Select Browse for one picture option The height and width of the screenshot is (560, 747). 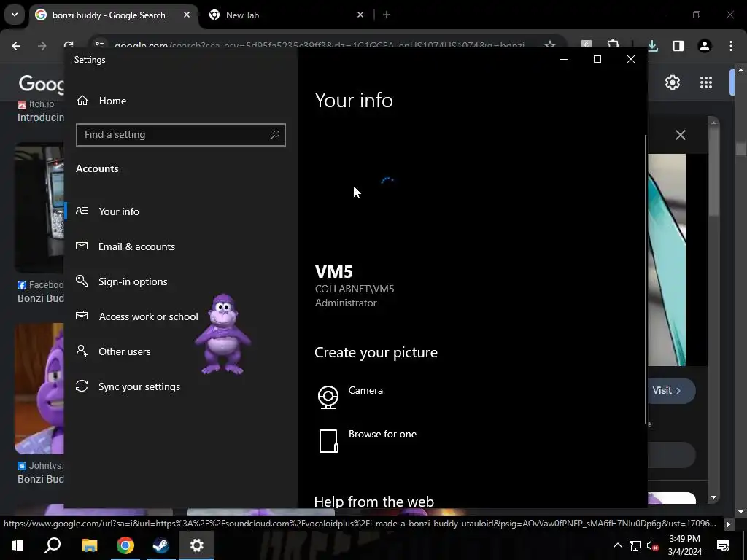coord(382,435)
